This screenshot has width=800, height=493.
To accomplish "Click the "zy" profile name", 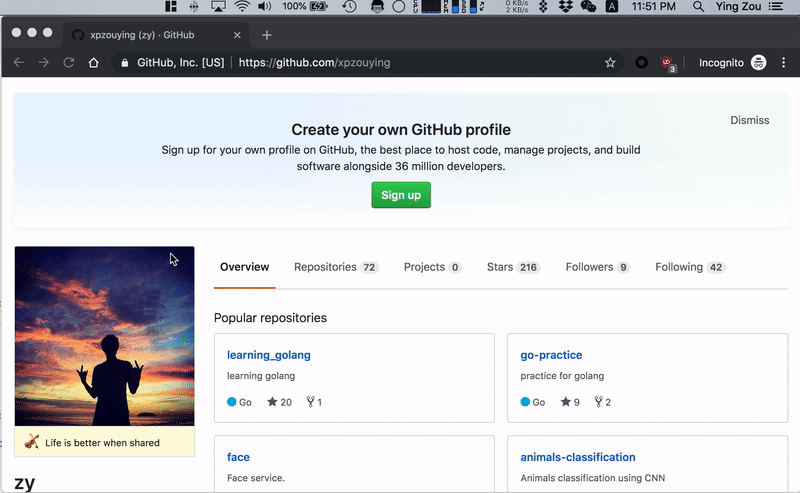I will (24, 483).
